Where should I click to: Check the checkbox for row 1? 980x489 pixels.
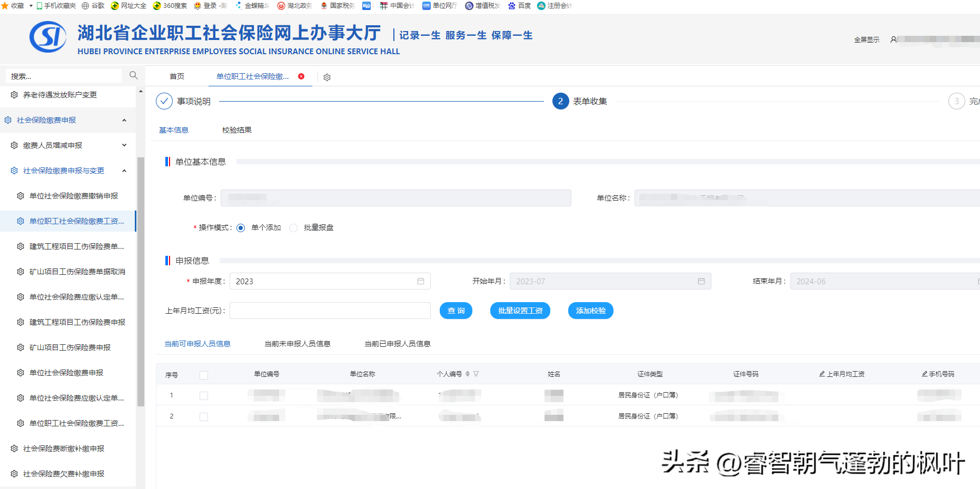tap(204, 396)
